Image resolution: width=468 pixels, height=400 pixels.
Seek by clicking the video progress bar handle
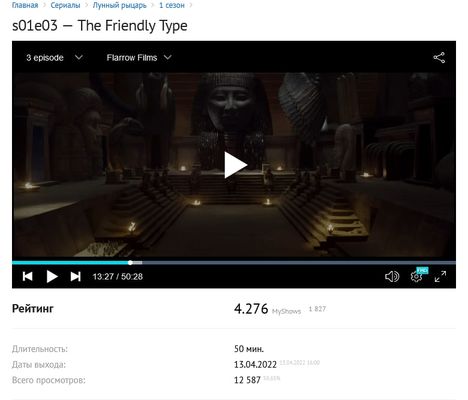click(x=130, y=263)
